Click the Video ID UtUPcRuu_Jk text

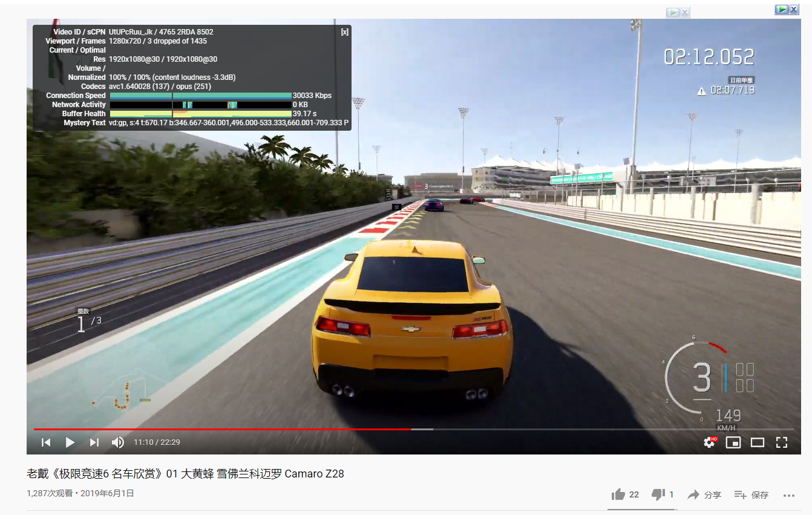pos(131,32)
